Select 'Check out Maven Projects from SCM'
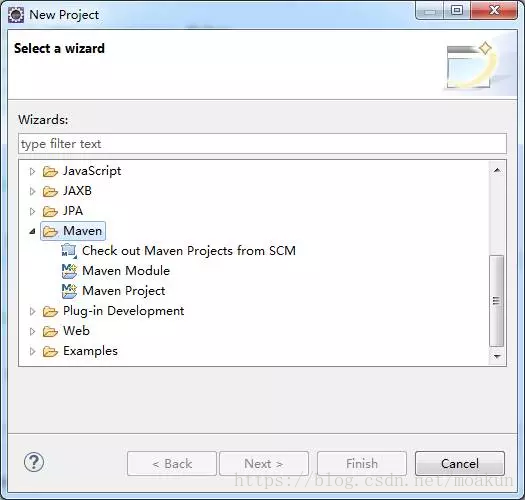 coord(189,251)
